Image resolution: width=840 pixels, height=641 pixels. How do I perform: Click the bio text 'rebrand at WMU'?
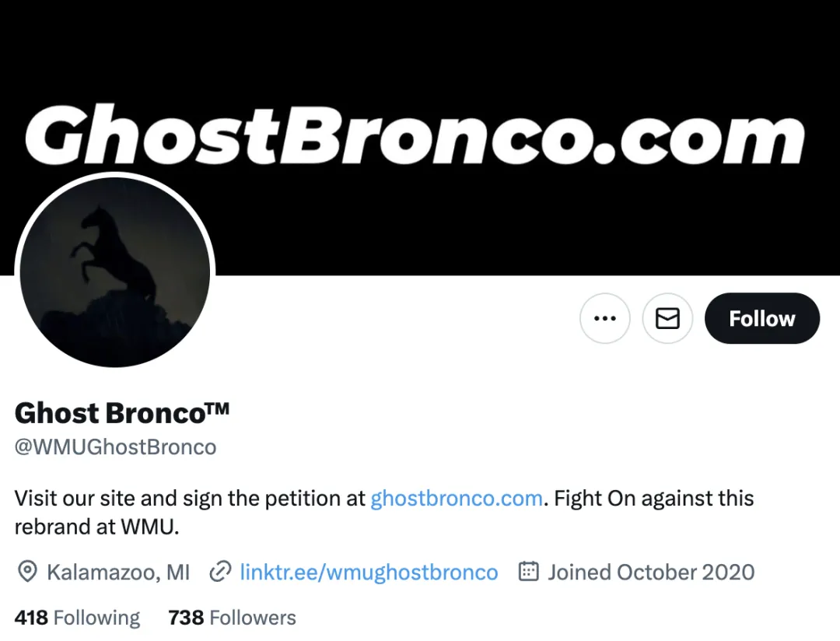coord(96,527)
